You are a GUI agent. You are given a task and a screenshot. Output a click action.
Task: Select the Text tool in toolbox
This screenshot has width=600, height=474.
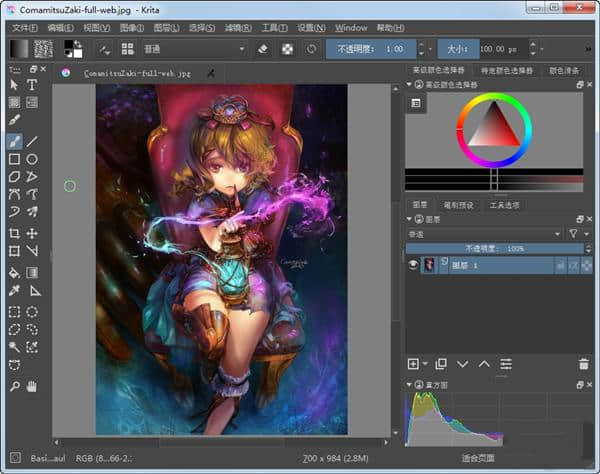[32, 86]
